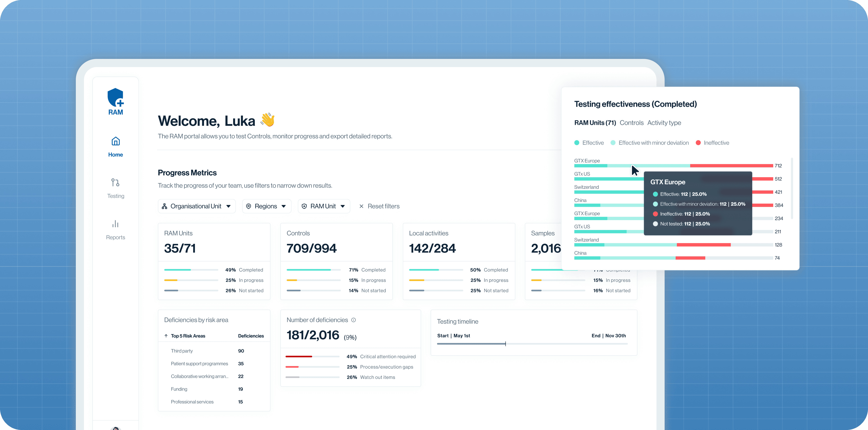Click the sort arrow beside Top 5 Risk Areas
Viewport: 868px width, 430px height.
[166, 336]
